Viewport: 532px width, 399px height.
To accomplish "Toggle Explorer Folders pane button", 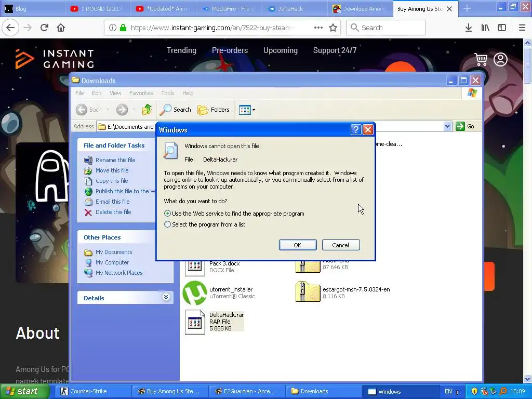I will (214, 110).
